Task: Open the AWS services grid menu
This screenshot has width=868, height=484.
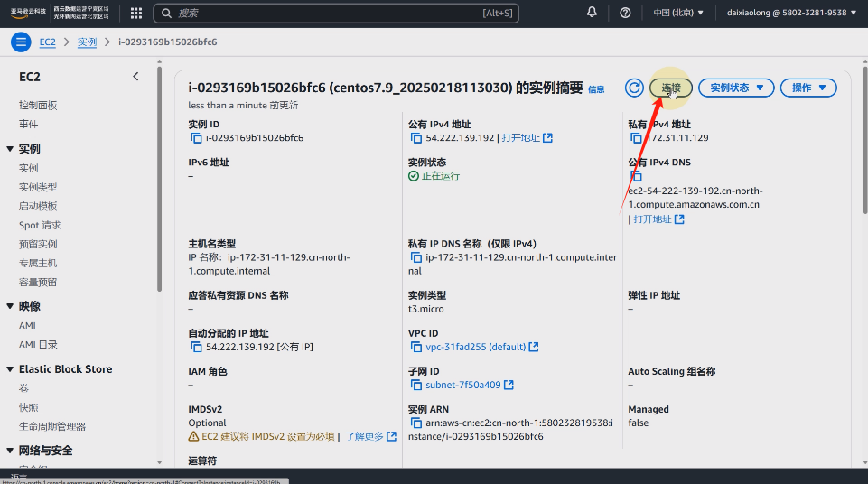Action: tap(136, 13)
